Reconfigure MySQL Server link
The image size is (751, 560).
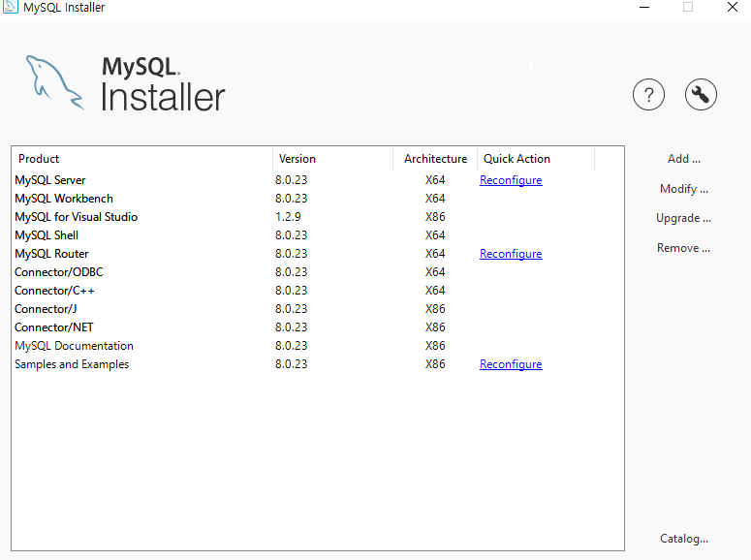tap(511, 180)
